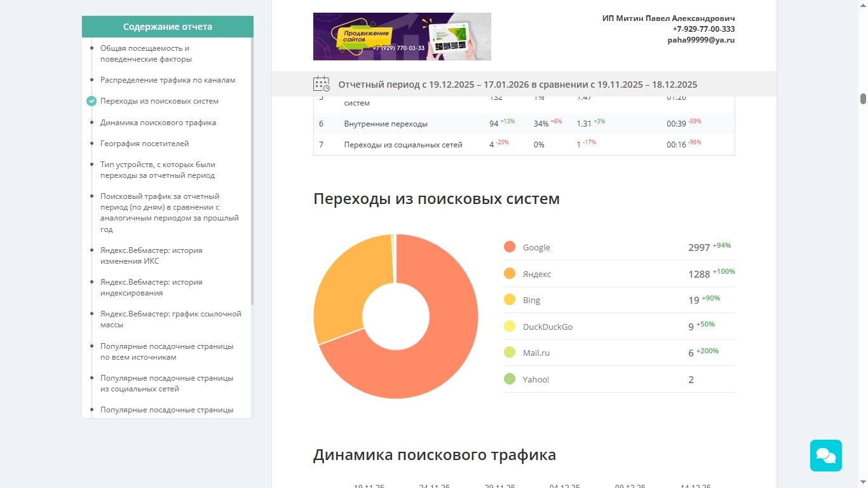Click the Яндекс visits value 1288
This screenshot has height=488, width=868.
[699, 274]
